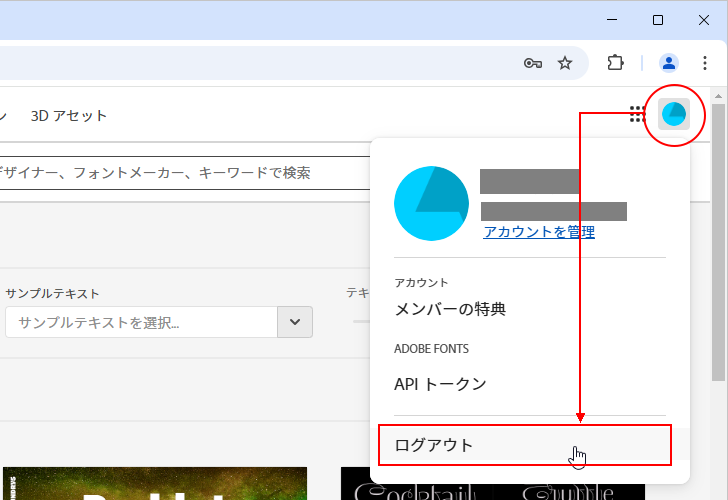Expand the sample text dropdown arrow

295,322
